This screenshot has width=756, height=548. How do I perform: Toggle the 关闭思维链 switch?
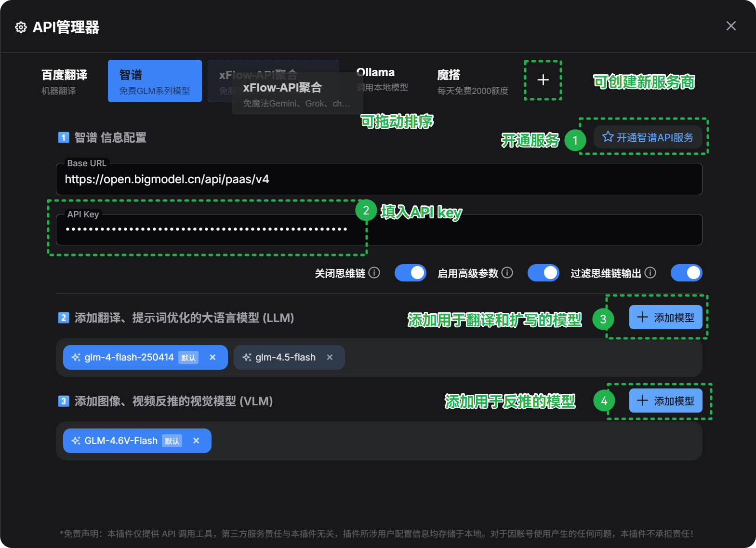click(411, 273)
